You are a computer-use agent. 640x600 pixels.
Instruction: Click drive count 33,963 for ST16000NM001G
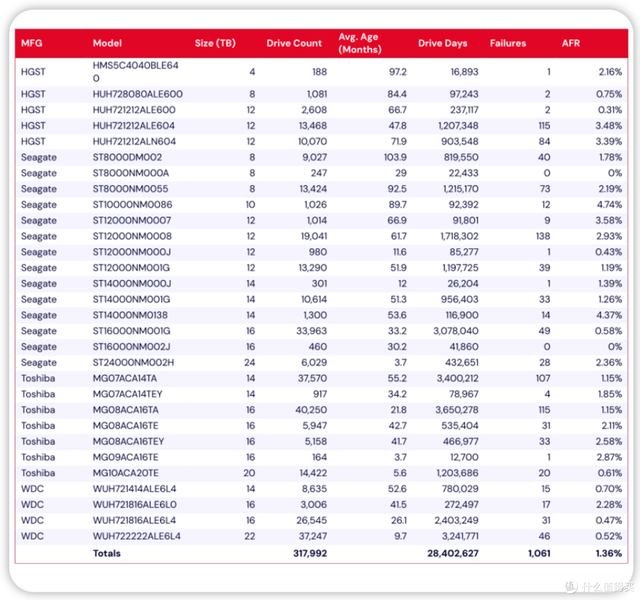click(x=311, y=331)
